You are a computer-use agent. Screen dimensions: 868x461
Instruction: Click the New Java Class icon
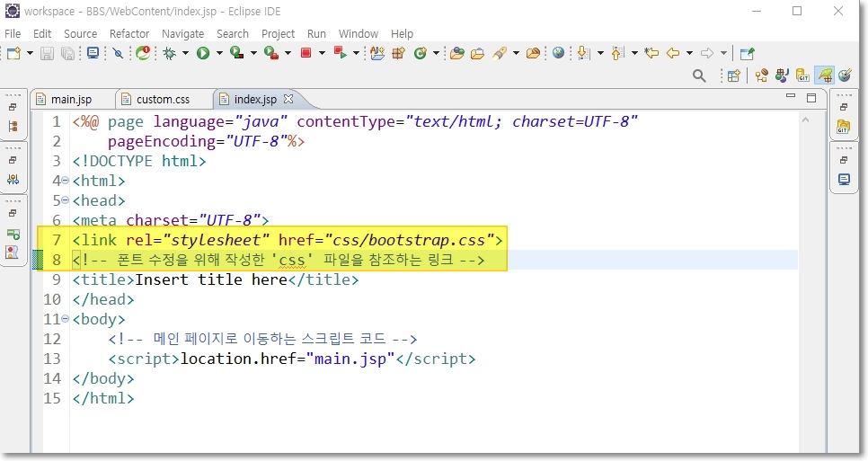(x=421, y=53)
